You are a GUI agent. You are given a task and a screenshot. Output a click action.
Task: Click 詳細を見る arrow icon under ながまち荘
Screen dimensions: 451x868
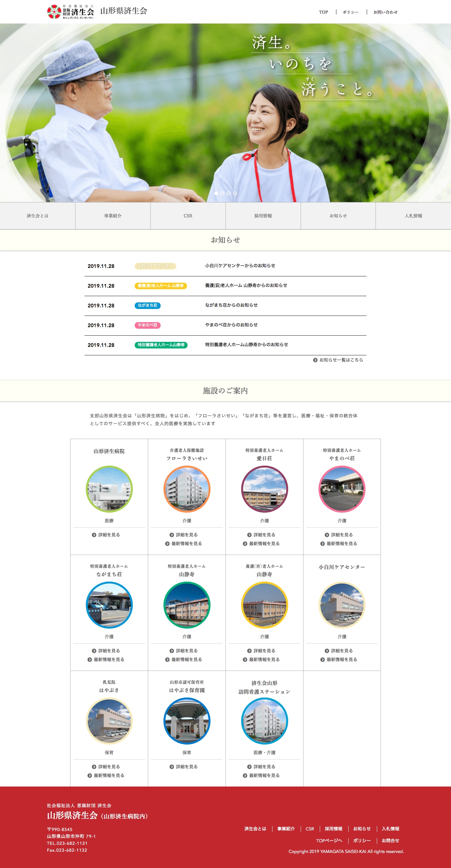[x=94, y=651]
